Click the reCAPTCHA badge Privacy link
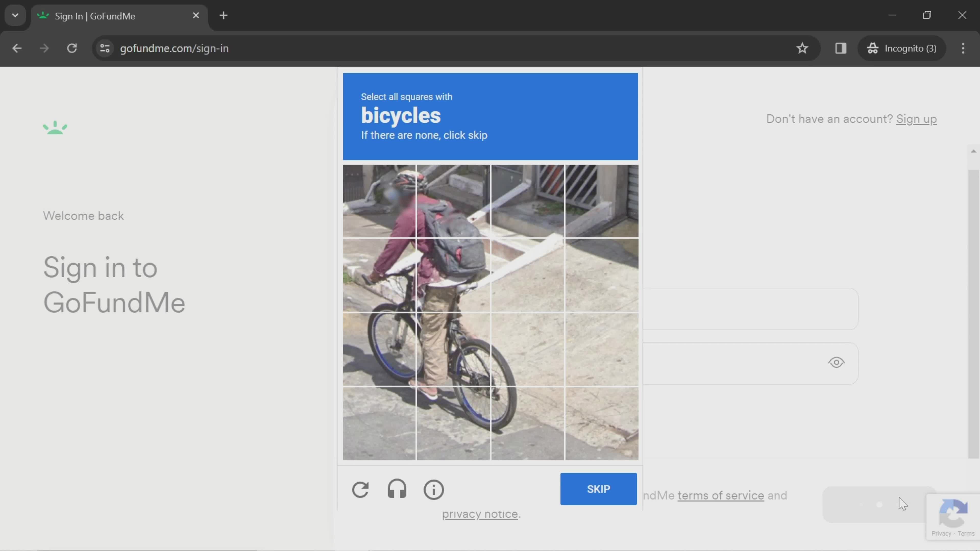 click(x=941, y=533)
